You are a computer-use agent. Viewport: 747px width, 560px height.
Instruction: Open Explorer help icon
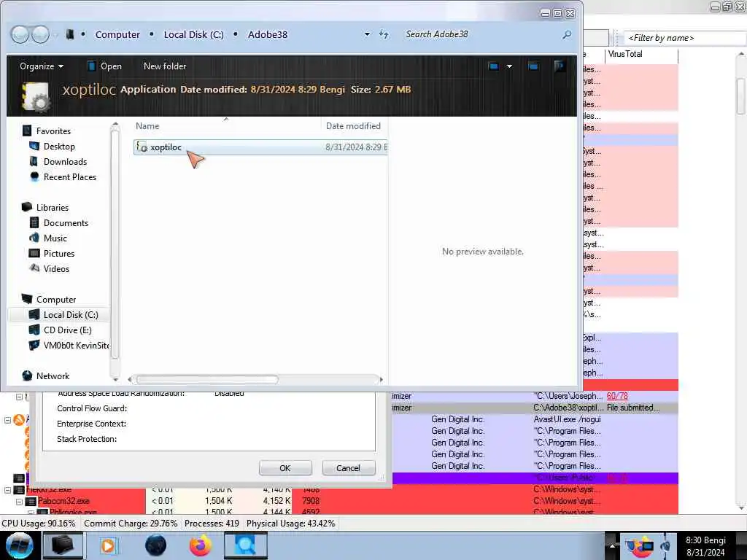(x=560, y=66)
